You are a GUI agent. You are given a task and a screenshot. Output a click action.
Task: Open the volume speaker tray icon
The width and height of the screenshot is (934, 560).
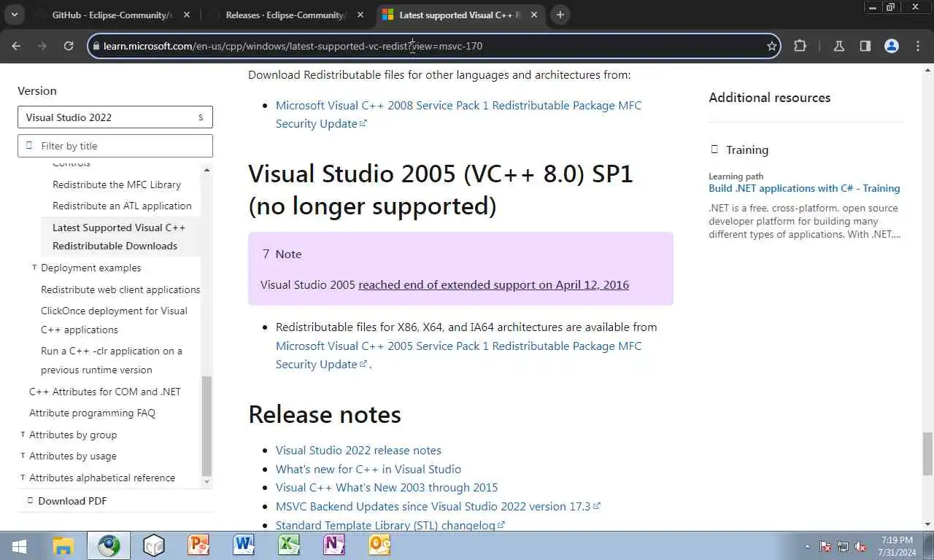(x=861, y=546)
